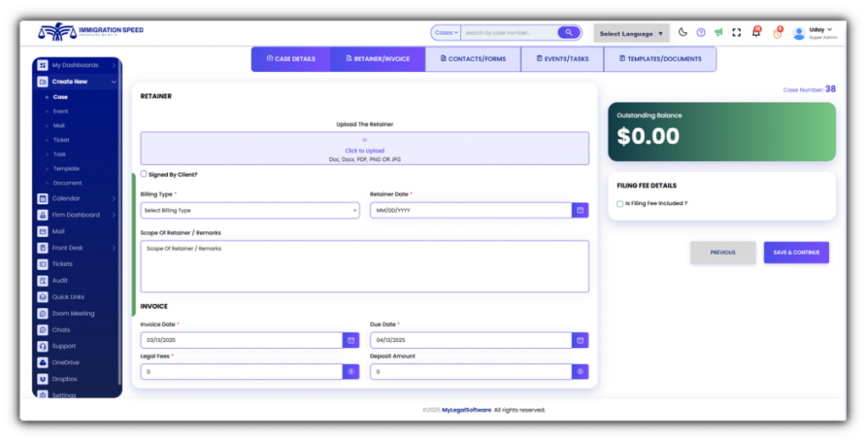Viewport: 868px width, 442px height.
Task: Check the Signed By Client checkbox
Action: [144, 174]
